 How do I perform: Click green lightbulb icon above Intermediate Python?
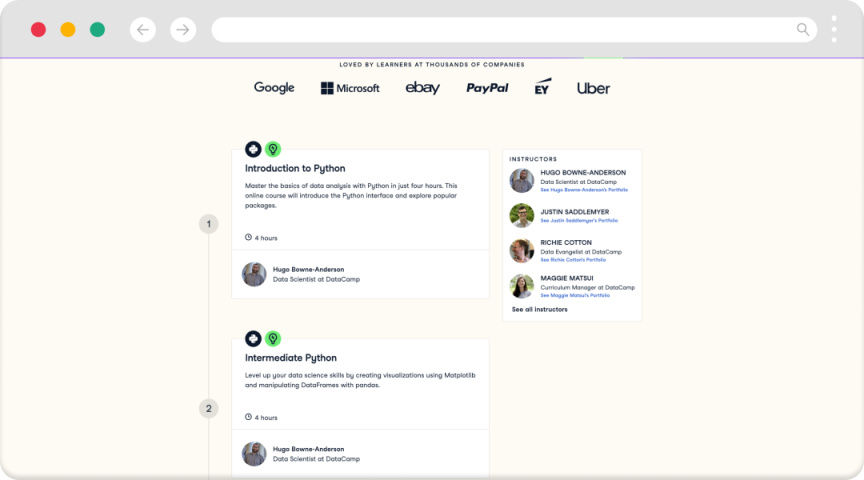coord(273,338)
